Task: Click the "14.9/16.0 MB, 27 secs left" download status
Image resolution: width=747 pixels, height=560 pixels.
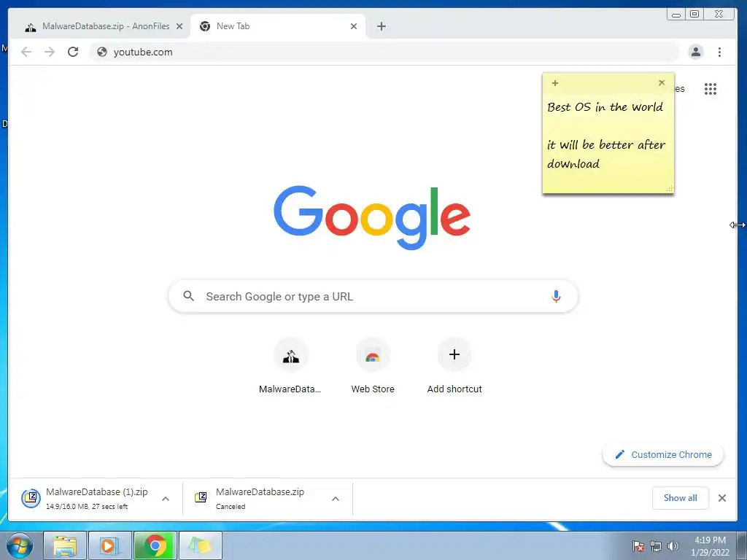Action: [87, 507]
